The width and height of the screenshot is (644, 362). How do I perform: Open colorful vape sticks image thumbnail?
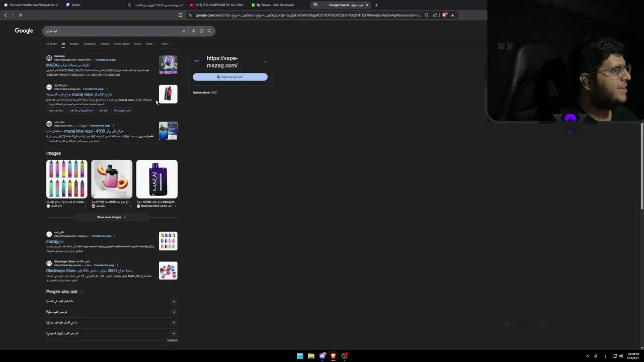coord(66,179)
